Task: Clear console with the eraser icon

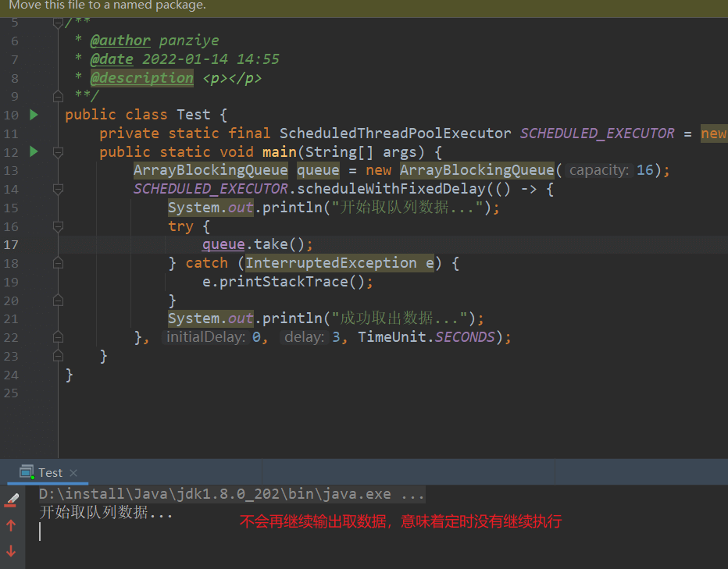Action: click(x=12, y=500)
